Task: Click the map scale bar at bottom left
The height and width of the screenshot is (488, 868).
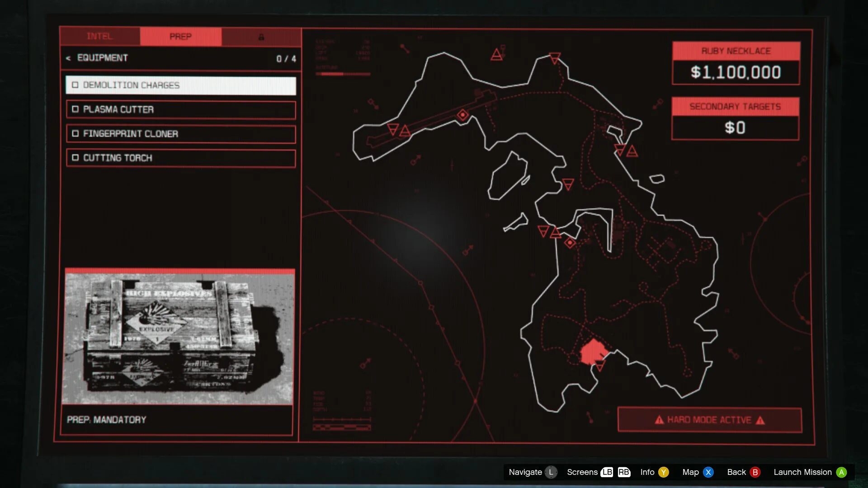Action: coord(342,427)
